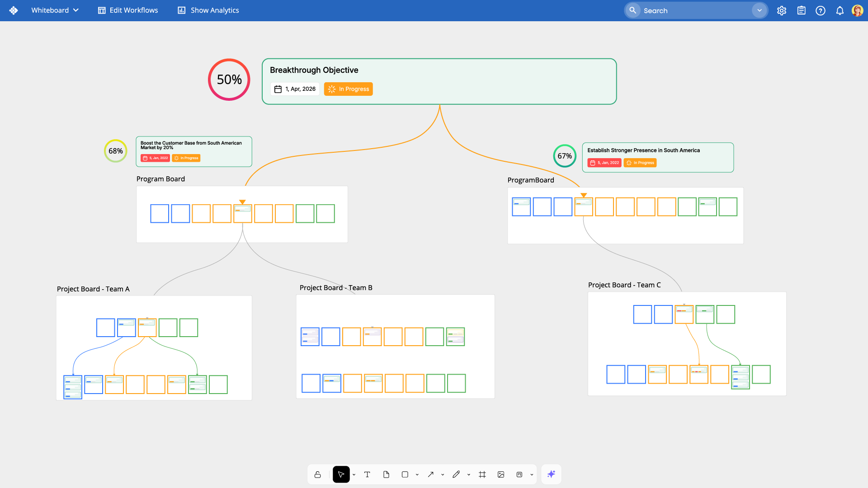This screenshot has height=488, width=868.
Task: Select the Frame grid tool
Action: 482,474
